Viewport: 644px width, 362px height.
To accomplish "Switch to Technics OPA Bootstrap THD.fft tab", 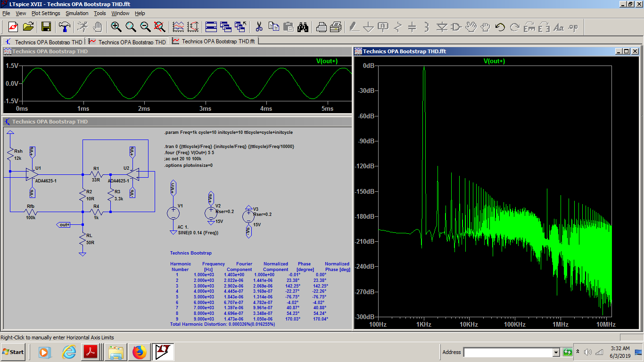I will pos(214,41).
